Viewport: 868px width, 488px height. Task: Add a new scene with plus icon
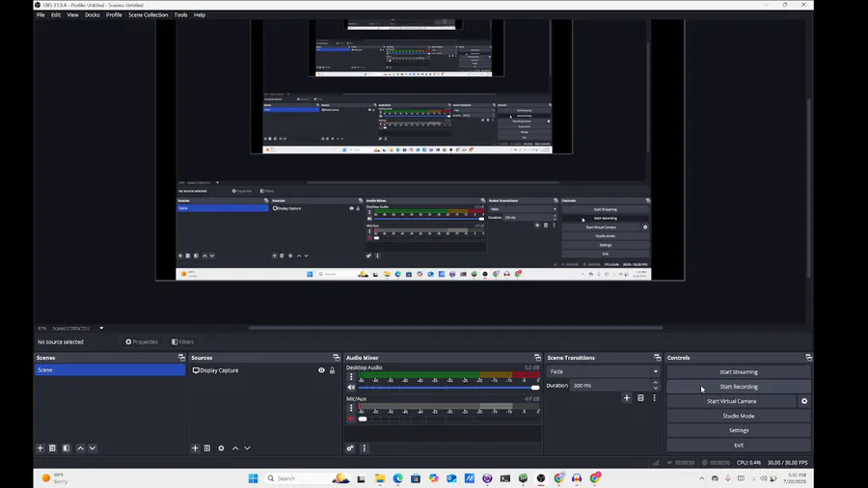click(41, 448)
